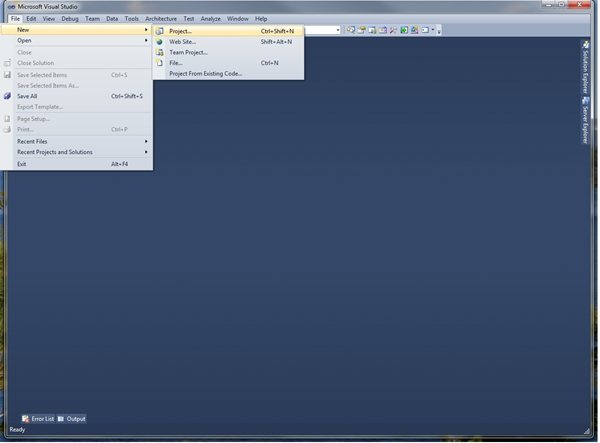600x443 pixels.
Task: Choose Save Selected Items entry
Action: 77,75
